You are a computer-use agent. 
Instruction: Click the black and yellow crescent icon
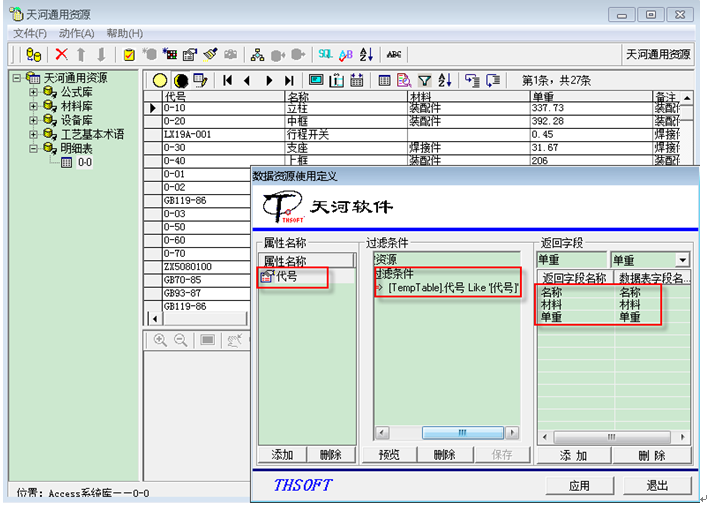181,81
